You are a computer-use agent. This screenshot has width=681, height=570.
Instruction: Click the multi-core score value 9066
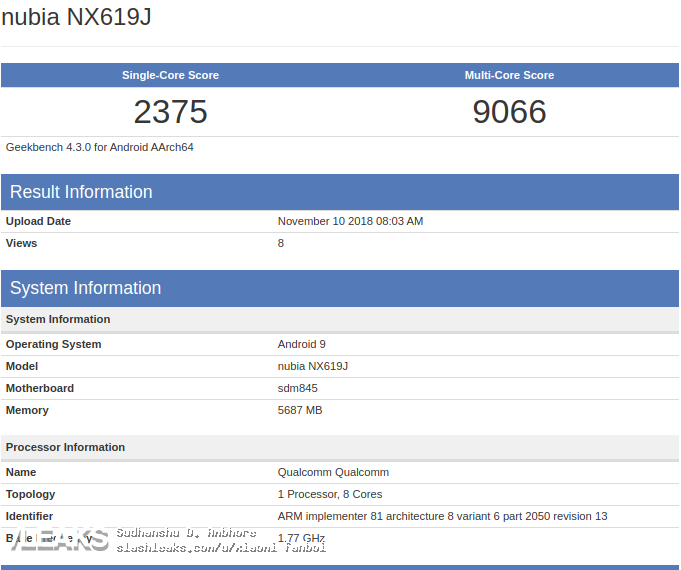(x=509, y=112)
